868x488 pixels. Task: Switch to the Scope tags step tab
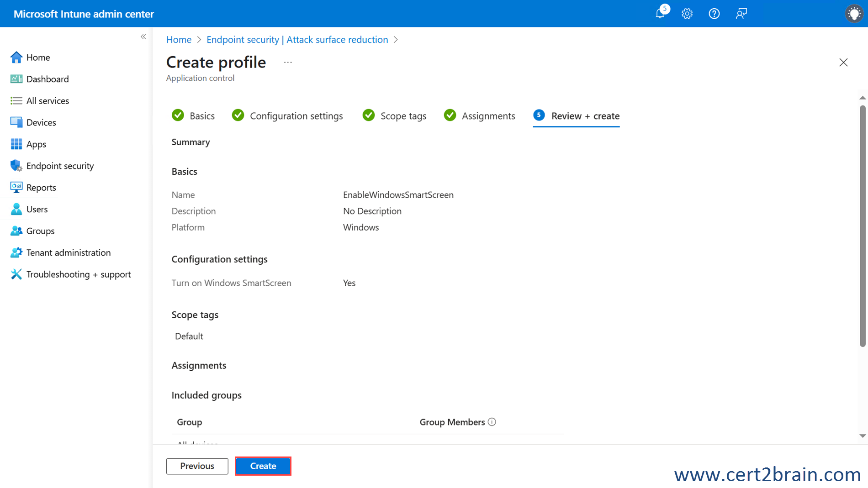tap(394, 115)
